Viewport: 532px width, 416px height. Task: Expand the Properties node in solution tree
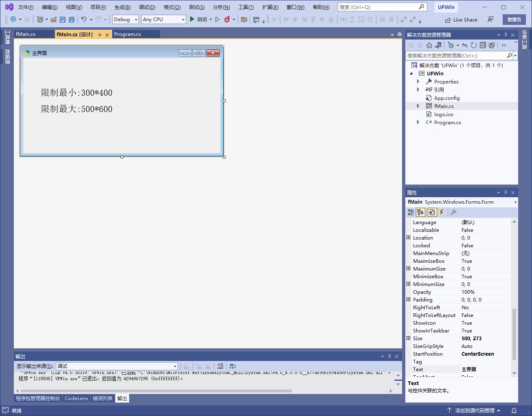coord(418,81)
